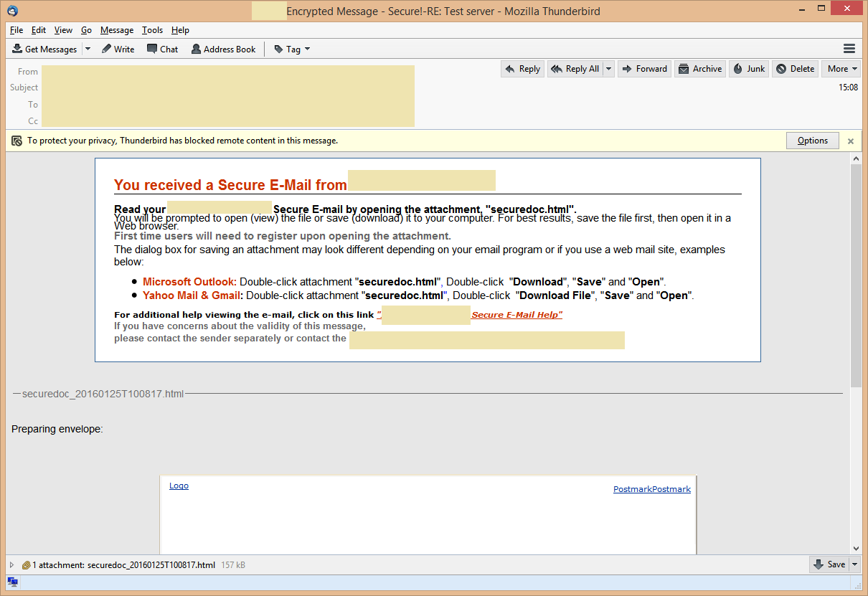
Task: Open the View menu
Action: point(63,30)
